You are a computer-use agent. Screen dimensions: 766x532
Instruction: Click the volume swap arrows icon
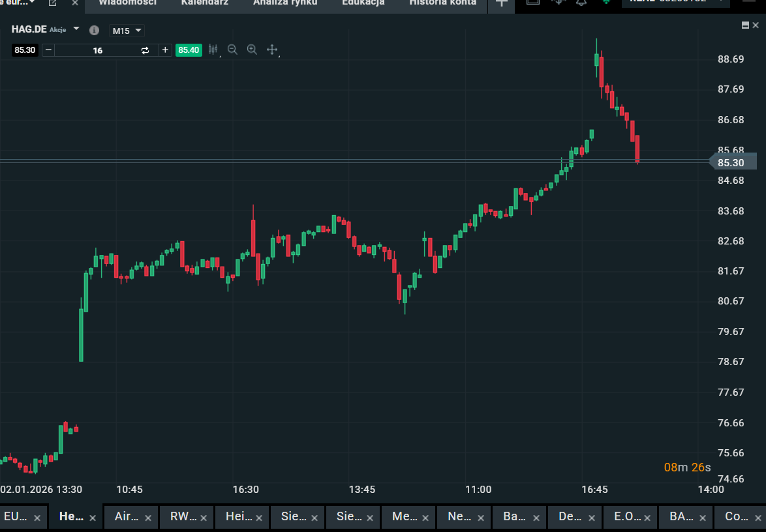pyautogui.click(x=145, y=50)
